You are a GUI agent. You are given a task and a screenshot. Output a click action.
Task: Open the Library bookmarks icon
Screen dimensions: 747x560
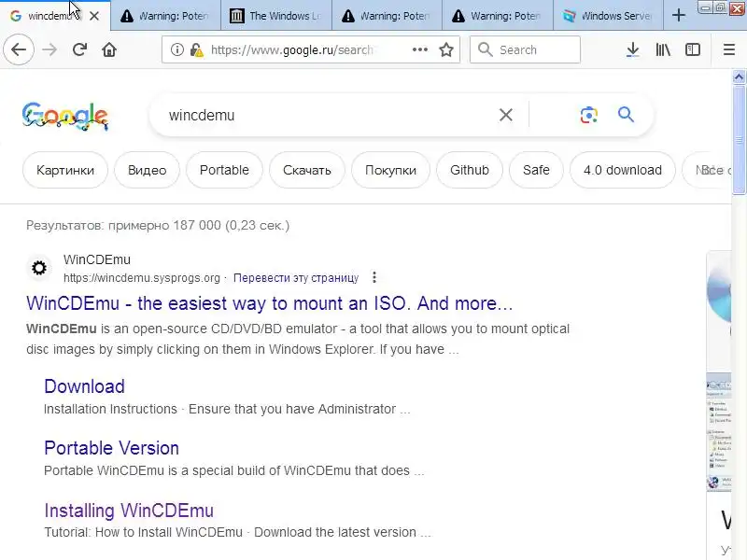(x=663, y=49)
